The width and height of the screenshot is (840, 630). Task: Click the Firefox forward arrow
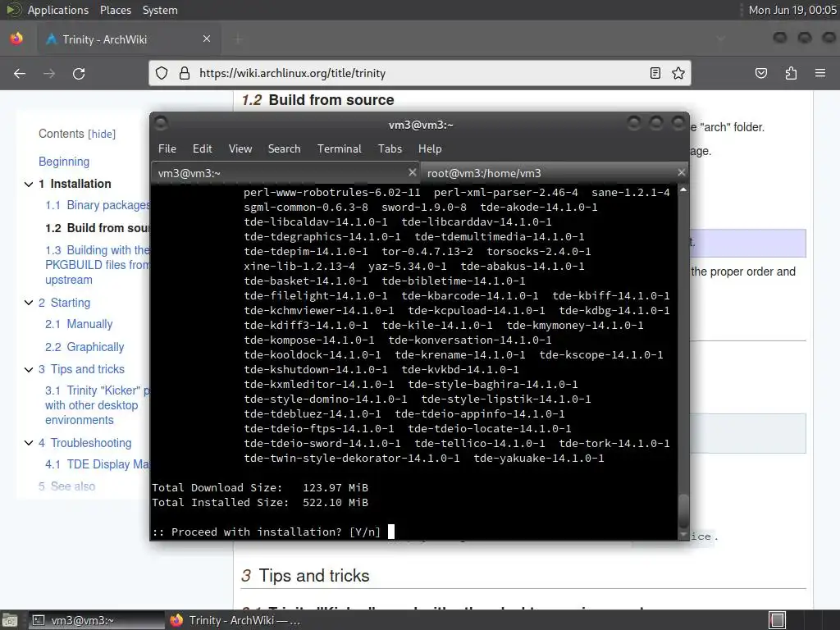pos(49,73)
